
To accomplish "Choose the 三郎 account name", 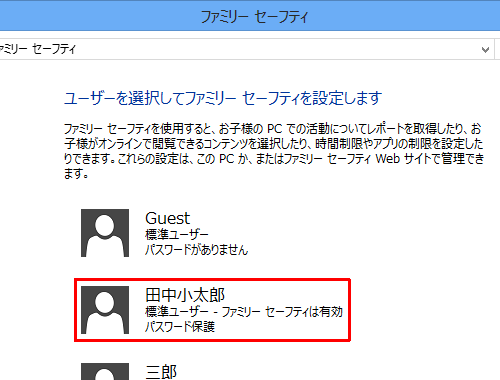I will pyautogui.click(x=161, y=372).
